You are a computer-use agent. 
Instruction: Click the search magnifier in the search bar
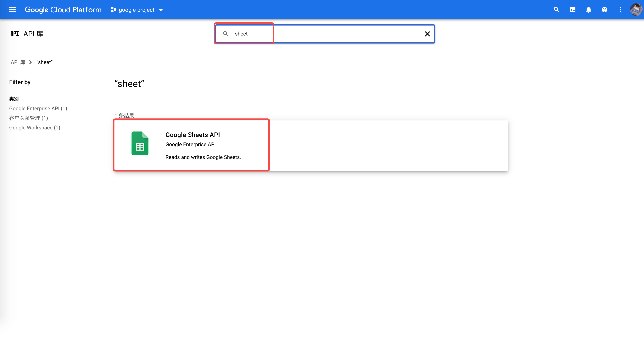click(x=226, y=34)
